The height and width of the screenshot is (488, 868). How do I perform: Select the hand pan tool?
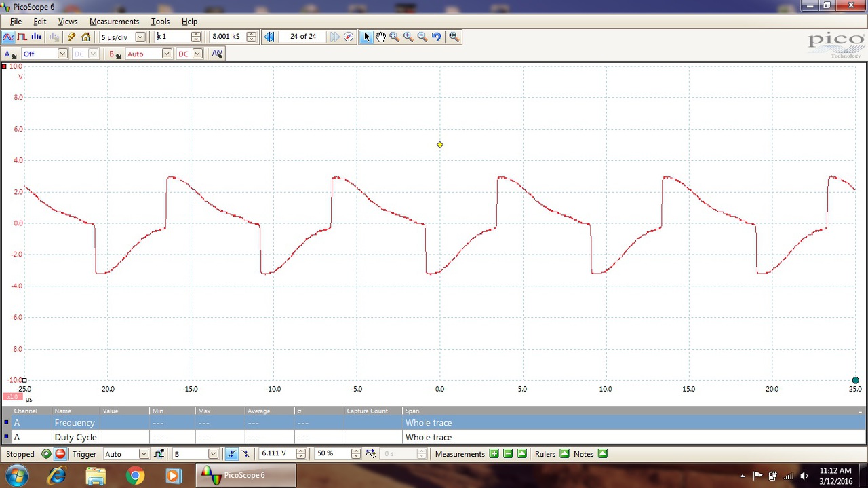tap(380, 37)
